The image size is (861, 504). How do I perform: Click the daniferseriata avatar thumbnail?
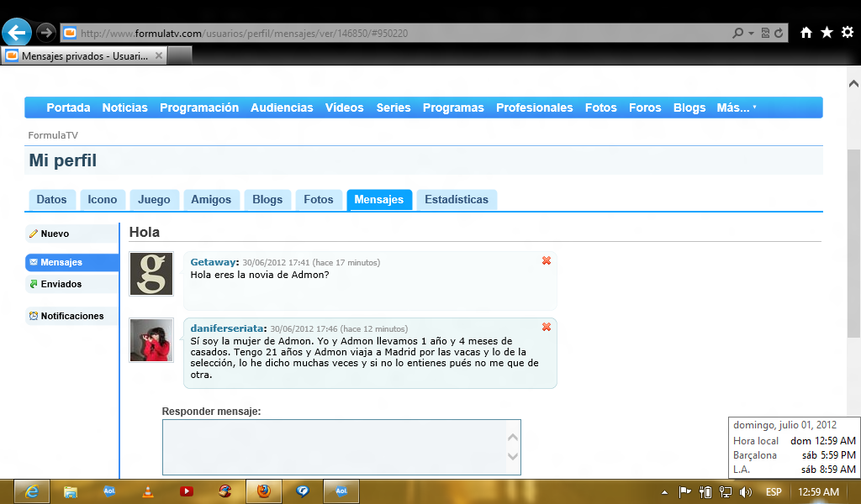tap(151, 340)
